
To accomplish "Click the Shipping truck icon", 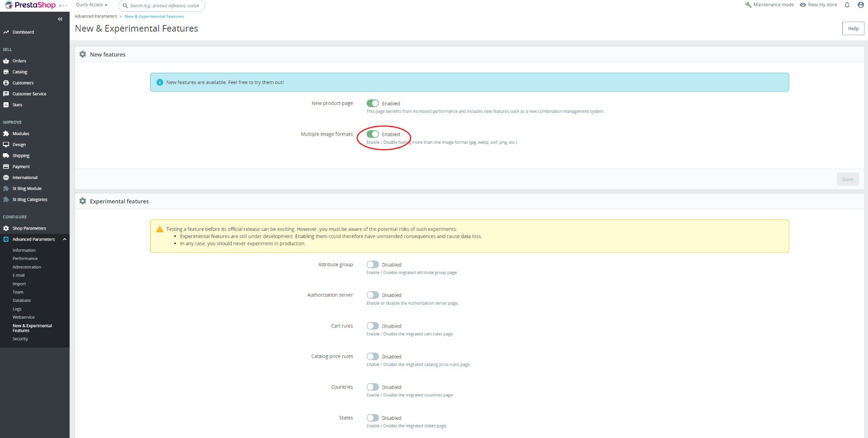I will 6,155.
